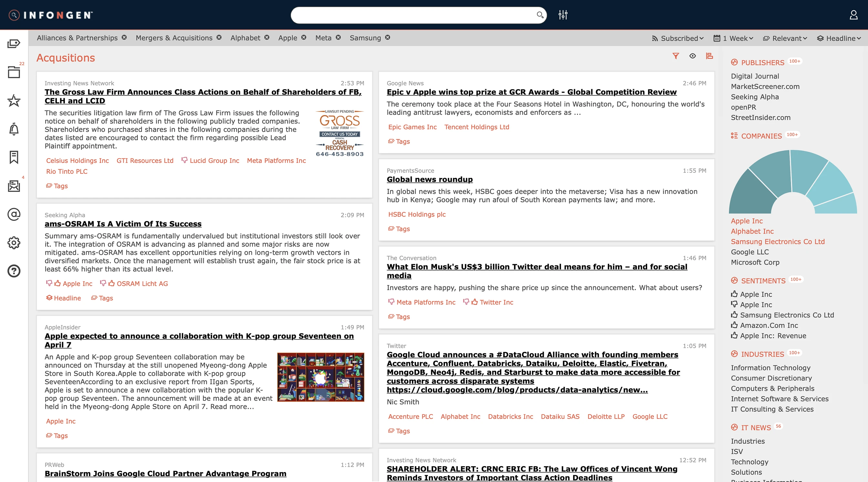Open the ams-OSRAM Is A Victim article
This screenshot has height=482, width=868.
(123, 224)
